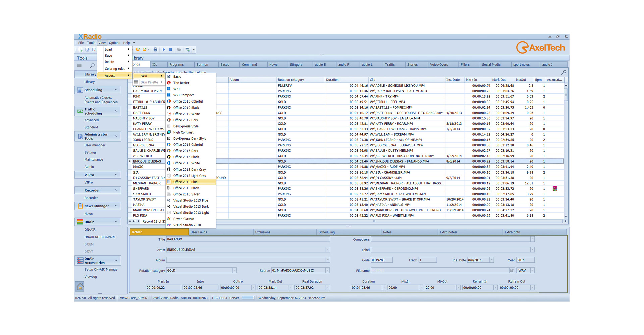Choose Visual Studio 2013 Blue skin

[191, 200]
